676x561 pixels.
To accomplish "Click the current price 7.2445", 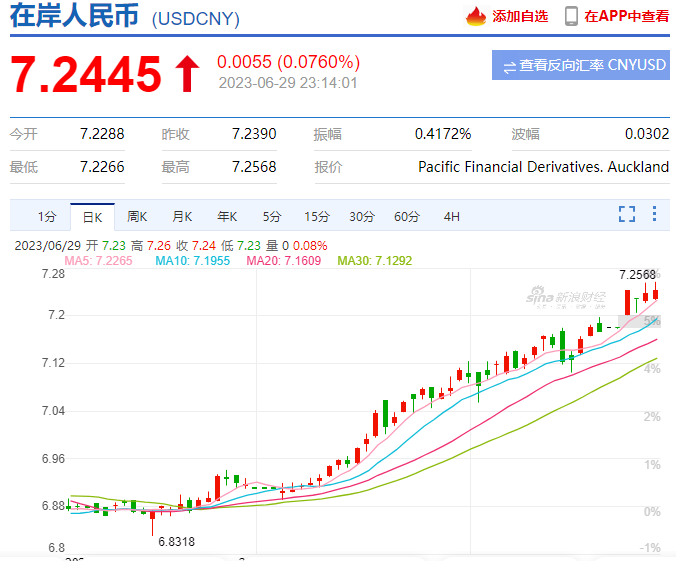I will pos(86,74).
